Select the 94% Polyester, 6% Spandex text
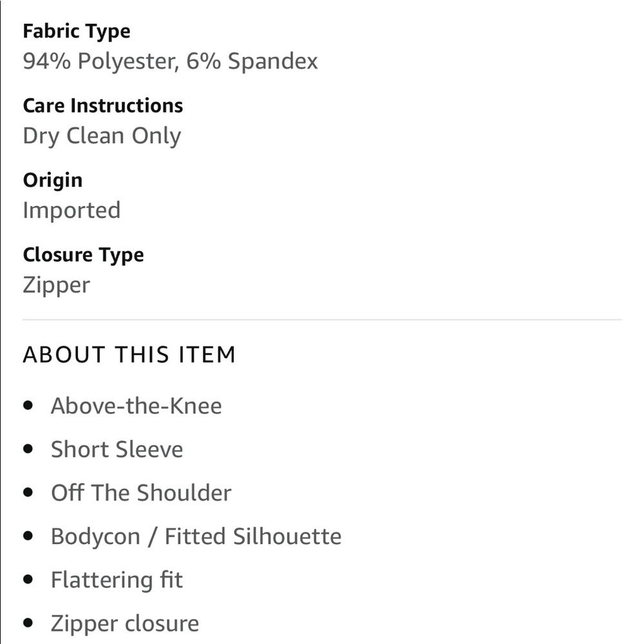The image size is (644, 644). 170,61
